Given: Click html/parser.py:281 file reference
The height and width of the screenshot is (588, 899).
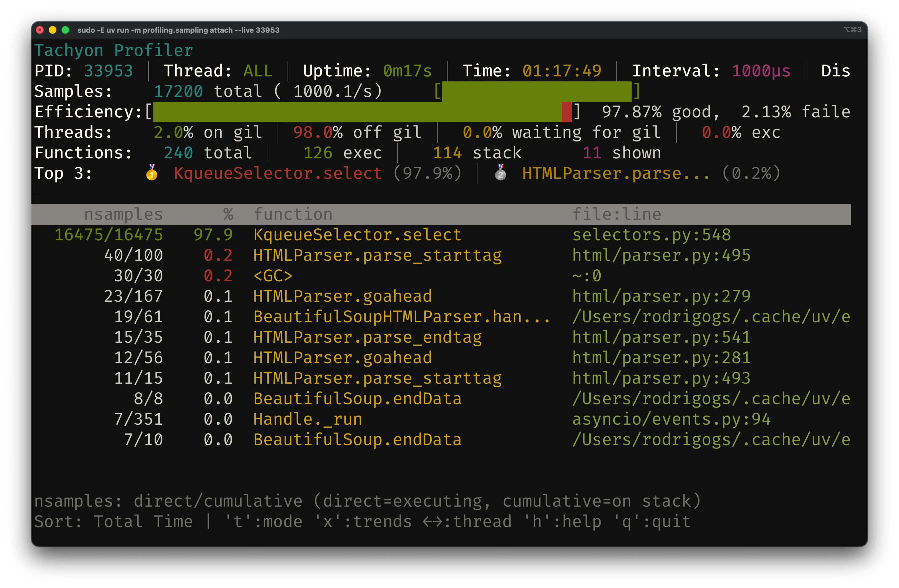Looking at the screenshot, I should point(662,358).
